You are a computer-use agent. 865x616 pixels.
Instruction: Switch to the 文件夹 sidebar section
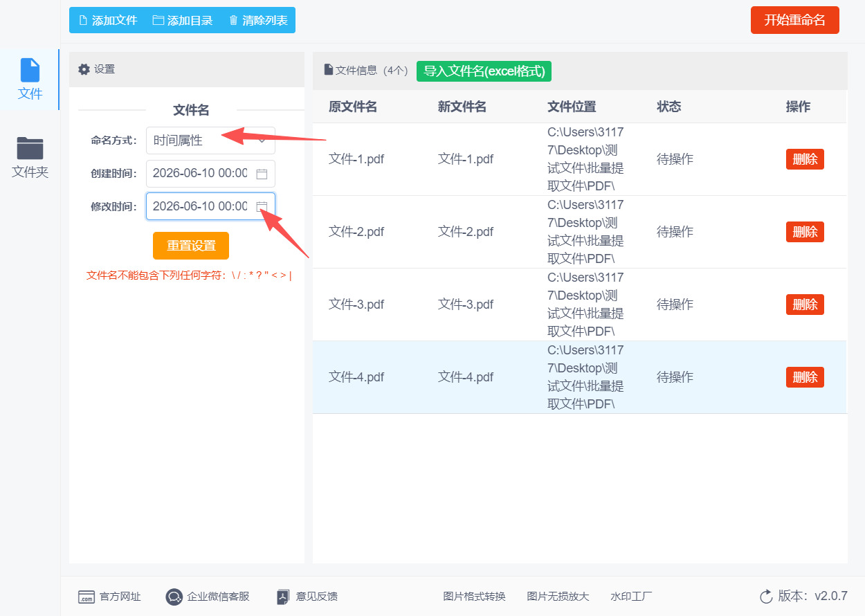[x=30, y=158]
